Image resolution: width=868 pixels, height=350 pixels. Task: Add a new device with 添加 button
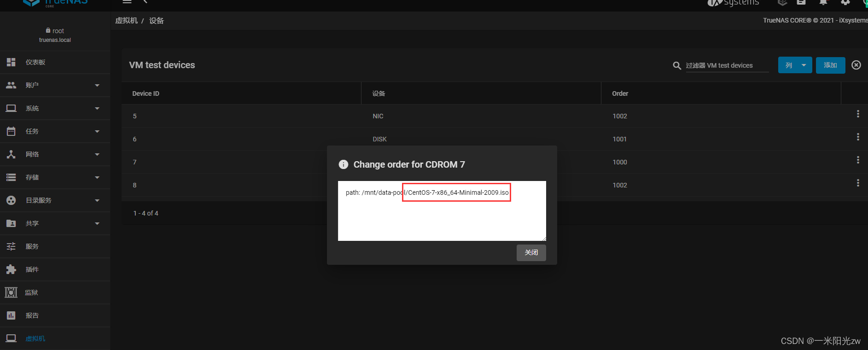[x=830, y=65]
